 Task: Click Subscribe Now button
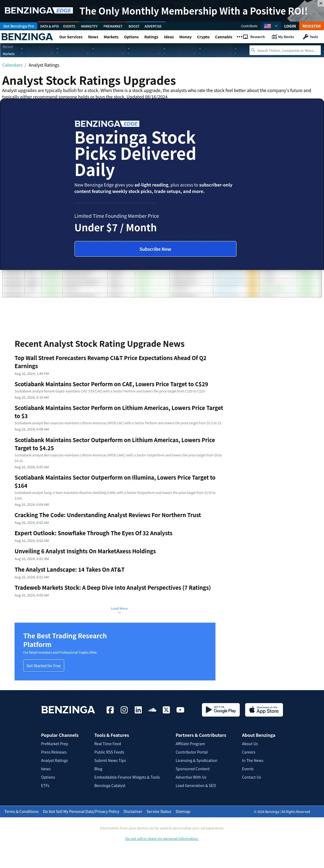click(x=156, y=249)
